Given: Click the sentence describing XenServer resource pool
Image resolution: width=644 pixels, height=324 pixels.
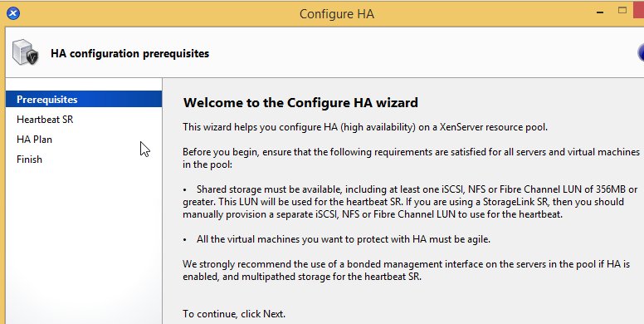Looking at the screenshot, I should point(365,127).
